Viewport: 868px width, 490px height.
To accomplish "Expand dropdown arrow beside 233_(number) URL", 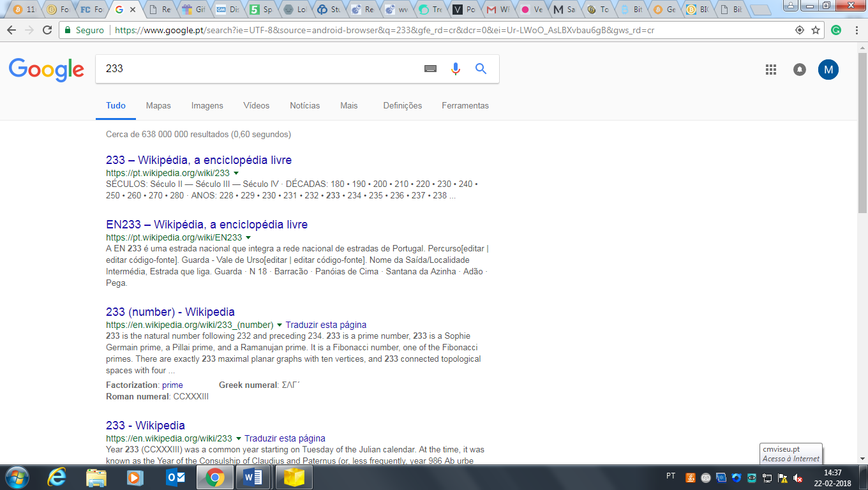I will point(280,325).
